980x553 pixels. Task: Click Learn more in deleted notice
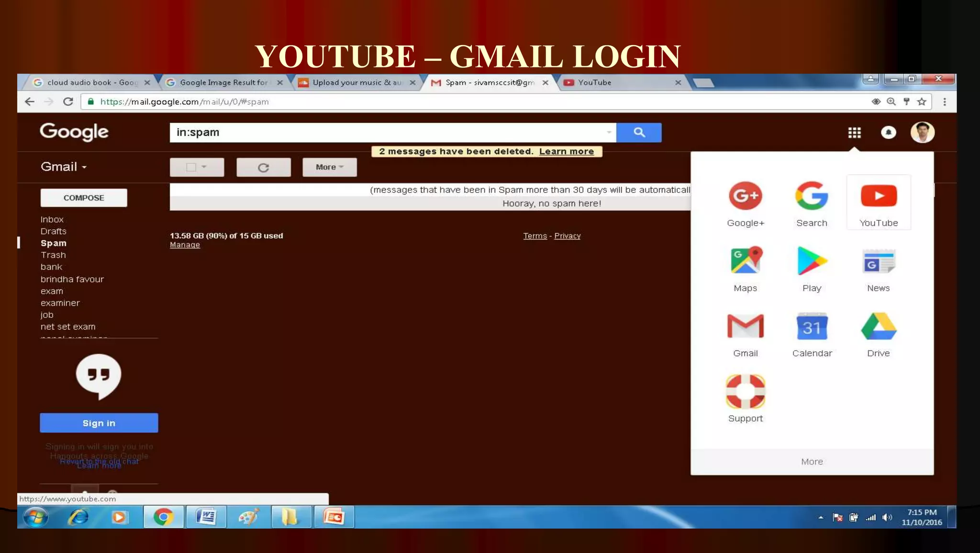566,151
